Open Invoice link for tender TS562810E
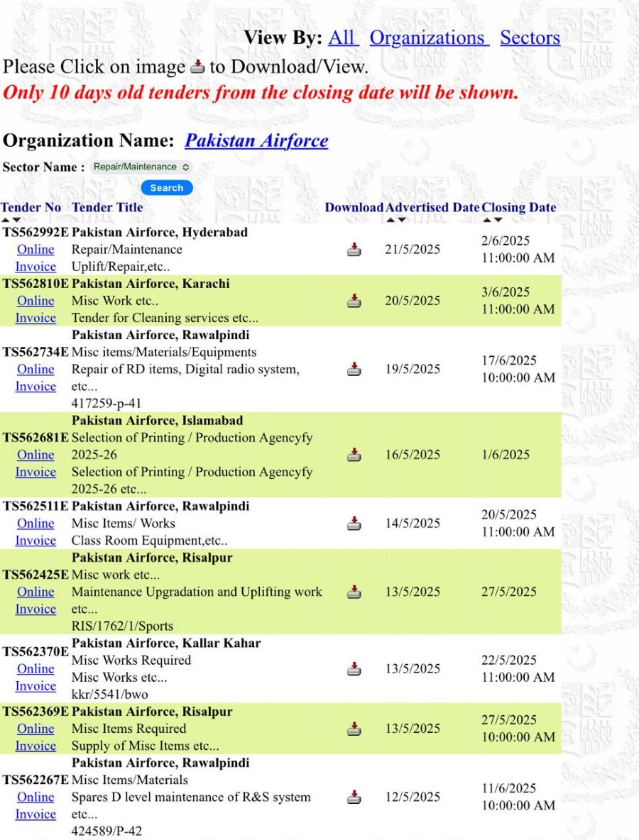Viewport: 639px width, 840px height. 35,318
